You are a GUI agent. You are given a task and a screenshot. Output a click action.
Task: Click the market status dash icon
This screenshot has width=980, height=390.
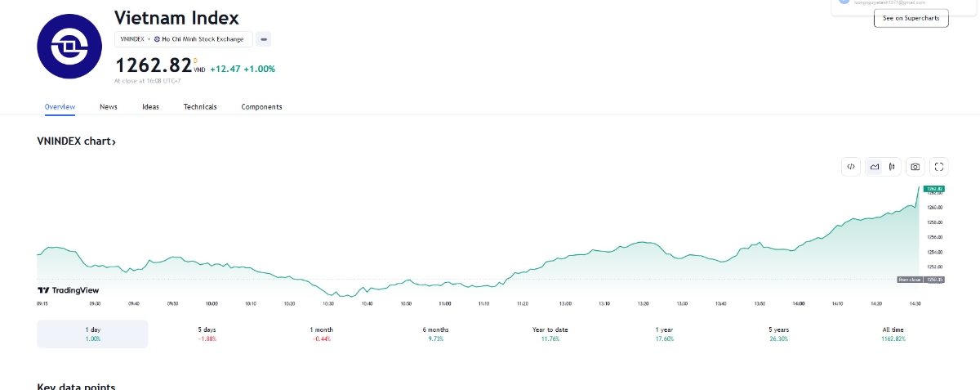tap(264, 39)
